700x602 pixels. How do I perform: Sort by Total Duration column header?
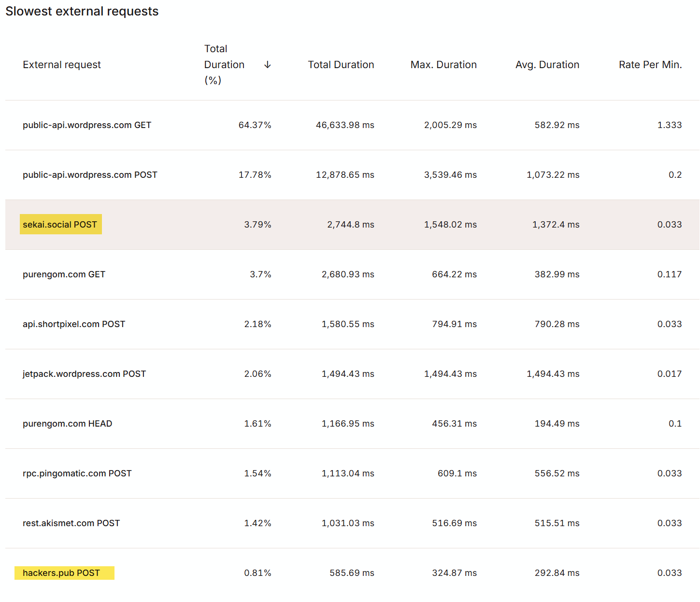pos(341,65)
